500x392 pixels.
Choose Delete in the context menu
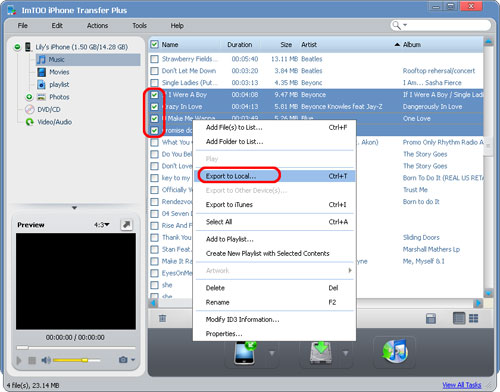275,288
